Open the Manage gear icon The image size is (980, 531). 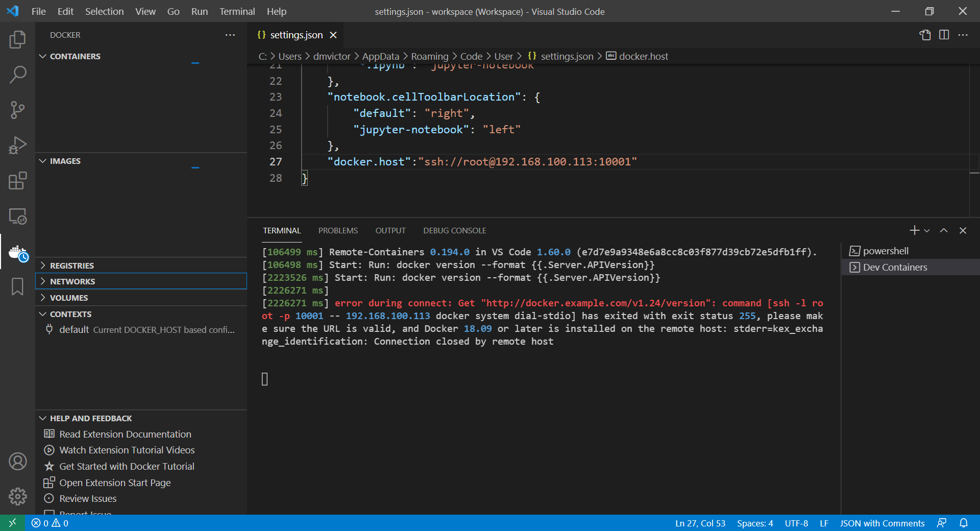pos(17,496)
